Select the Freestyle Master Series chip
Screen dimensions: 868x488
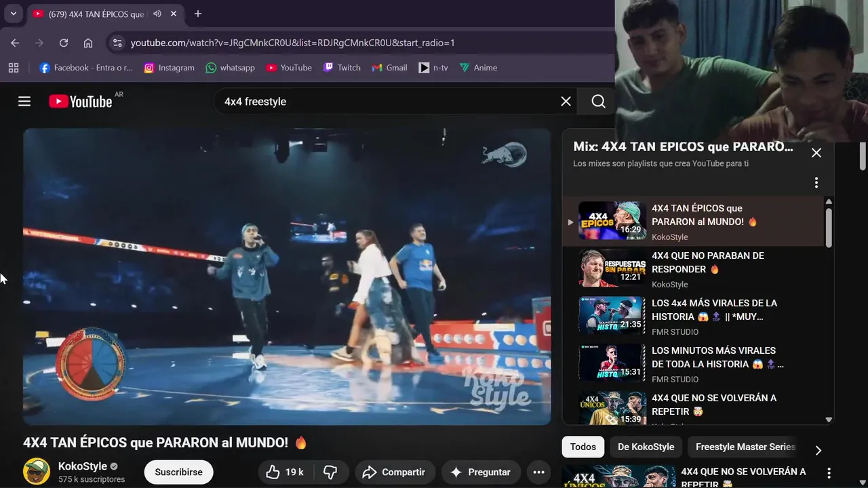pos(745,447)
